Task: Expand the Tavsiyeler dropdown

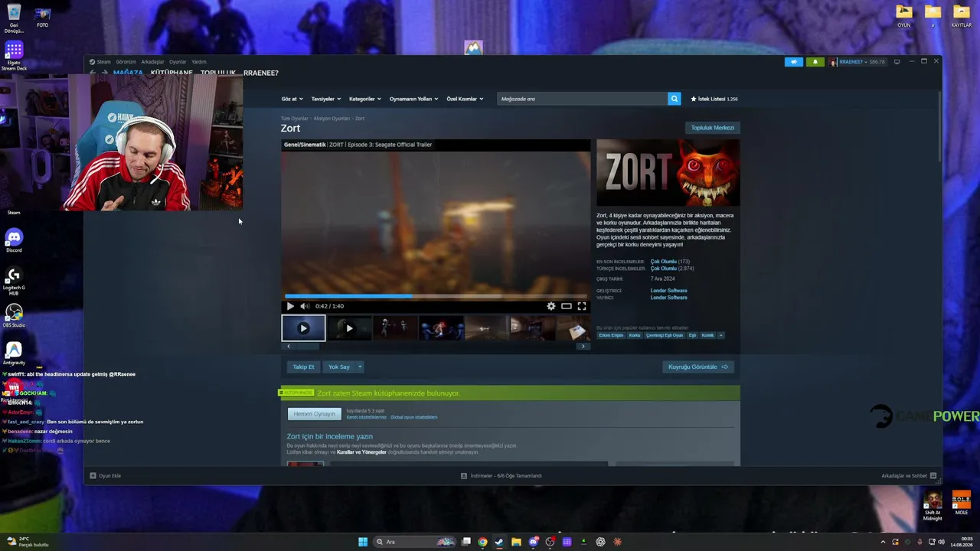Action: coord(326,99)
